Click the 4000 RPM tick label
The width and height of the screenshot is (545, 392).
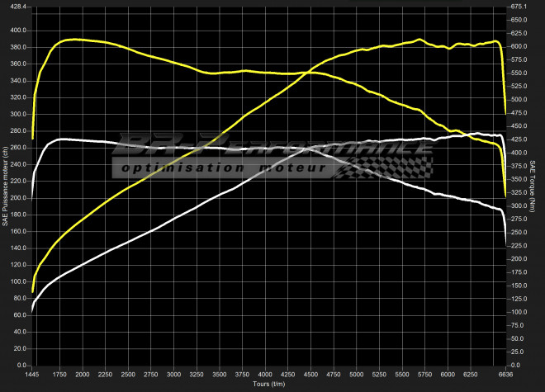pos(264,375)
